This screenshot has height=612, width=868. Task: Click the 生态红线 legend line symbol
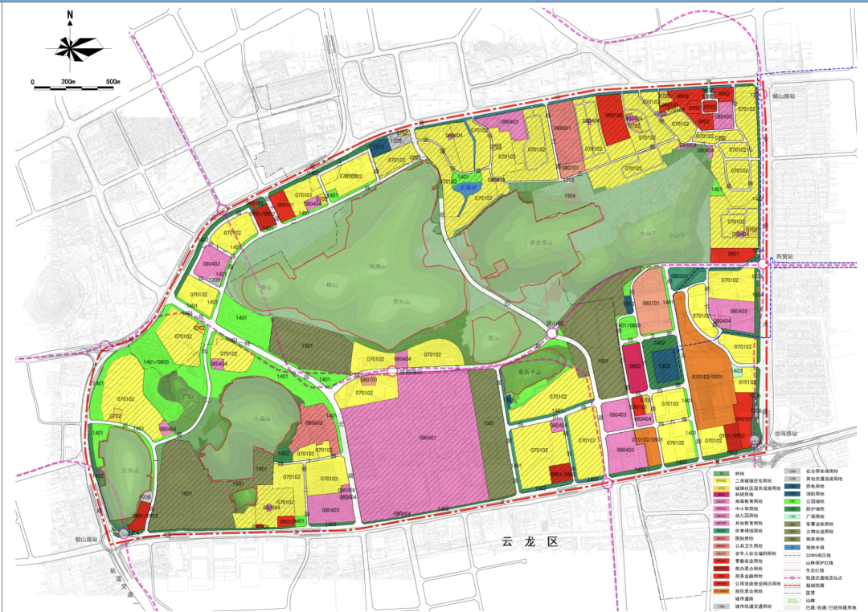pos(792,570)
